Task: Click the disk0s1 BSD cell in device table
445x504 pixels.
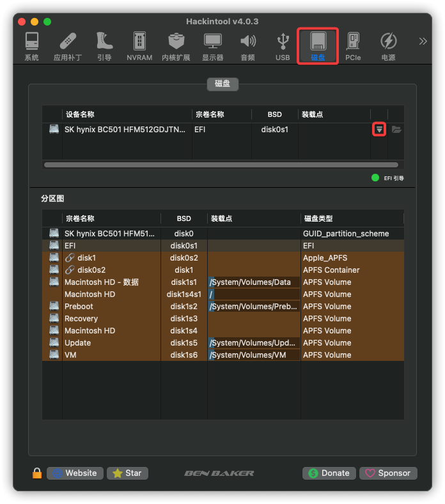Action: (274, 130)
